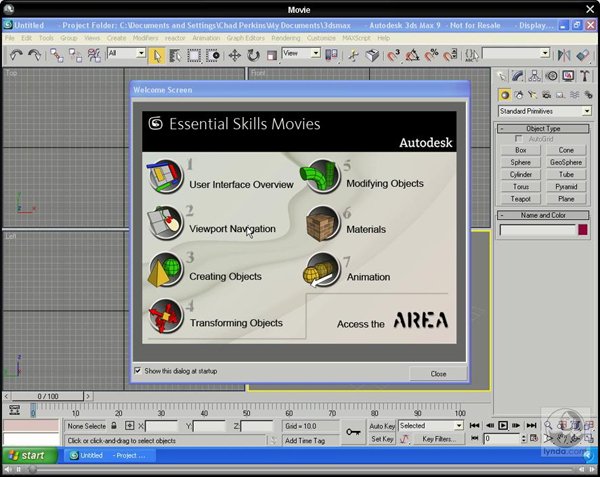Open the User Interface Overview movie icon
This screenshot has height=477, width=600.
click(x=165, y=177)
